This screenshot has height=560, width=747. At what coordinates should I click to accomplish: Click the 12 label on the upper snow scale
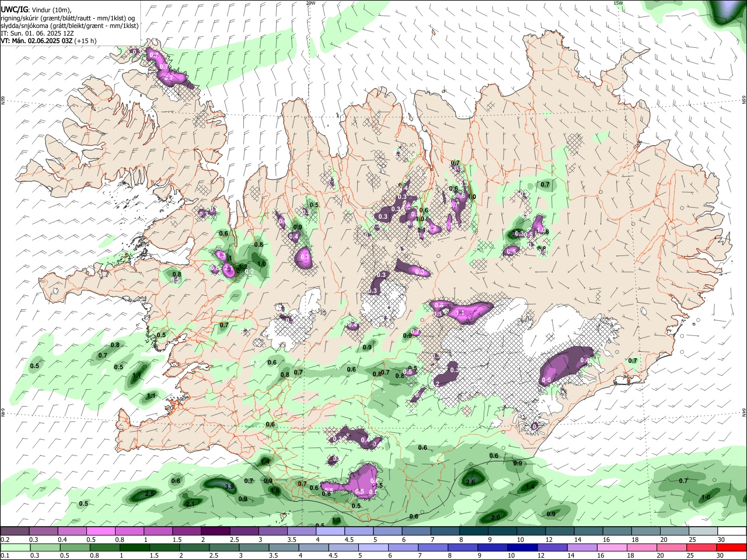548,540
